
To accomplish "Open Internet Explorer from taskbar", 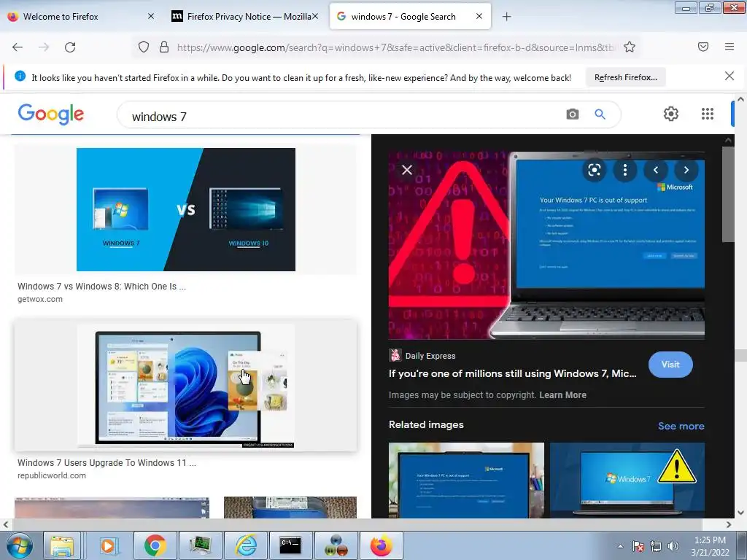I will [x=246, y=545].
